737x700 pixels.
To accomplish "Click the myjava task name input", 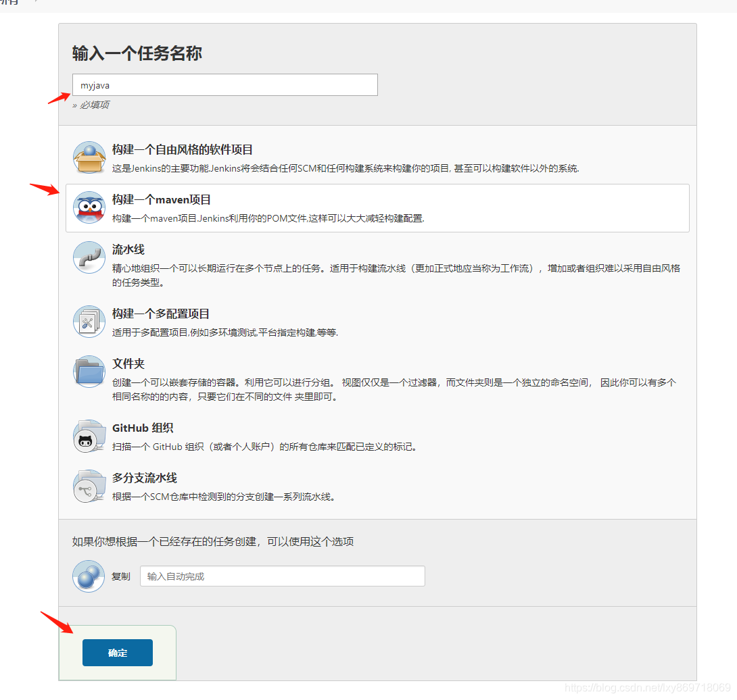I will [224, 84].
